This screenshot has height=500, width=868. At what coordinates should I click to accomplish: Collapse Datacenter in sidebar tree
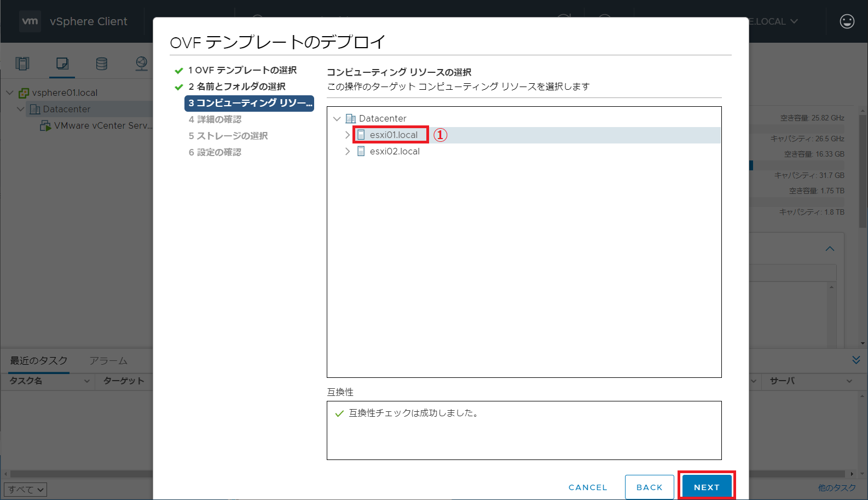click(20, 109)
